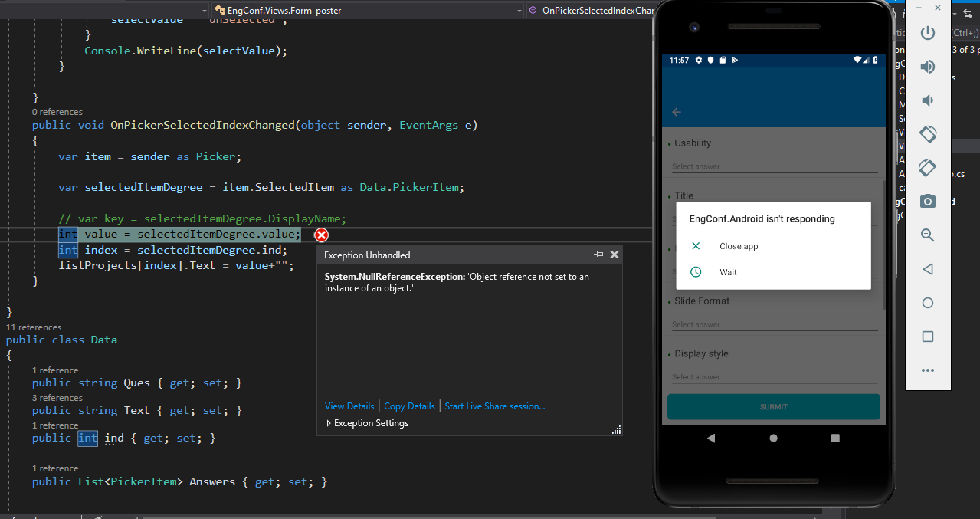Image resolution: width=980 pixels, height=519 pixels.
Task: Click the Volume up icon
Action: (x=927, y=67)
